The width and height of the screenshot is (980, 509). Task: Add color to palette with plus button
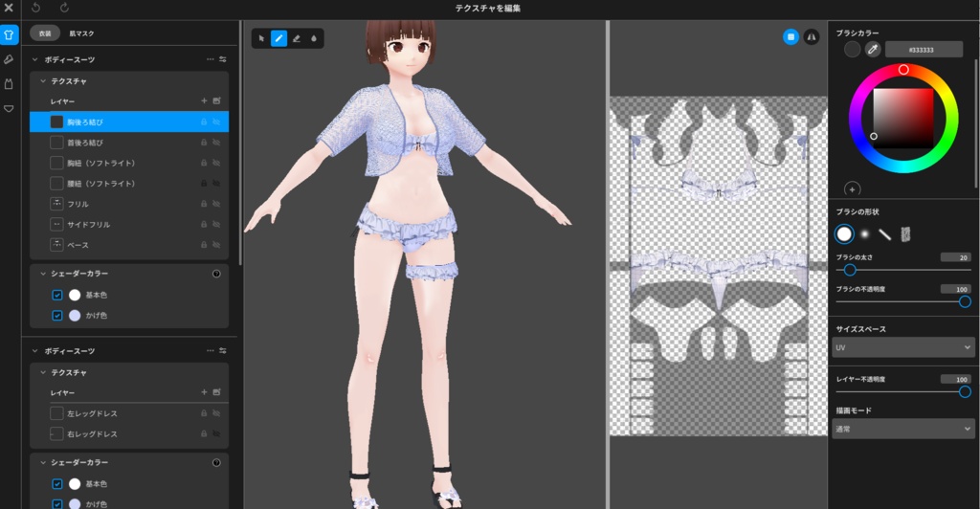click(x=852, y=189)
